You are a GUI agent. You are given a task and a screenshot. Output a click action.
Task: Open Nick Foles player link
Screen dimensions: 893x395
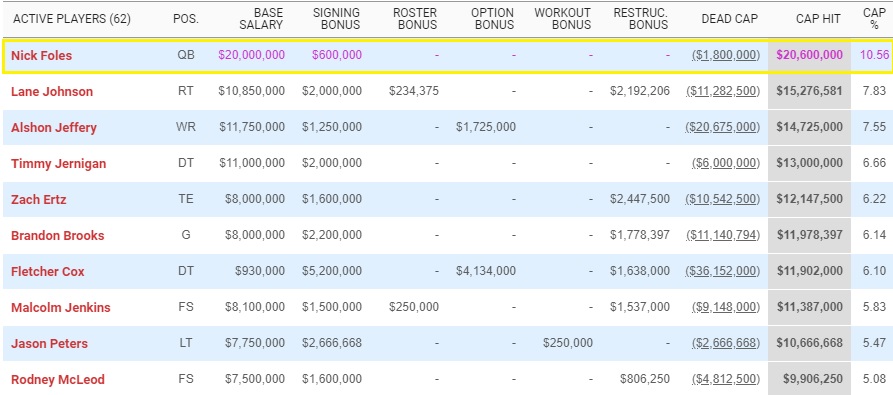coord(42,56)
